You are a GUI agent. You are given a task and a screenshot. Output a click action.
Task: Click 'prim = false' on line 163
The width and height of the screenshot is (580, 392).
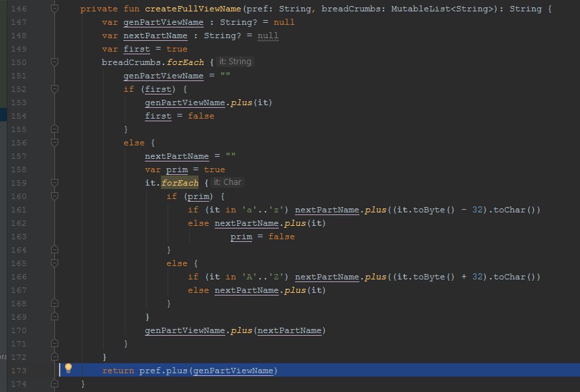pos(263,237)
